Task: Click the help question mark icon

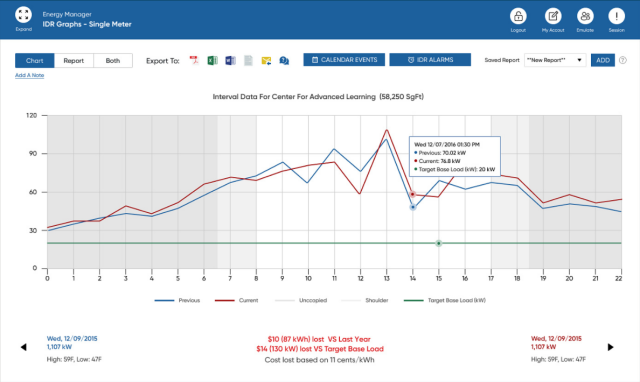Action: coord(622,60)
